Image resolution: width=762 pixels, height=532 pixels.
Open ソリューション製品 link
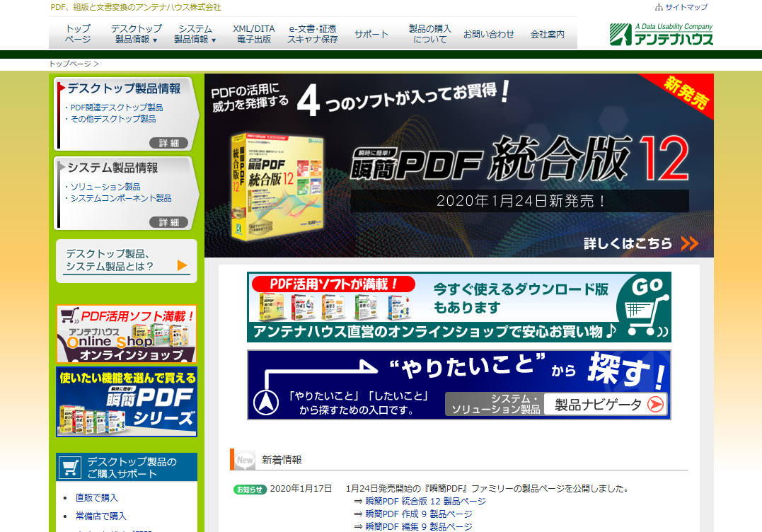coord(105,187)
